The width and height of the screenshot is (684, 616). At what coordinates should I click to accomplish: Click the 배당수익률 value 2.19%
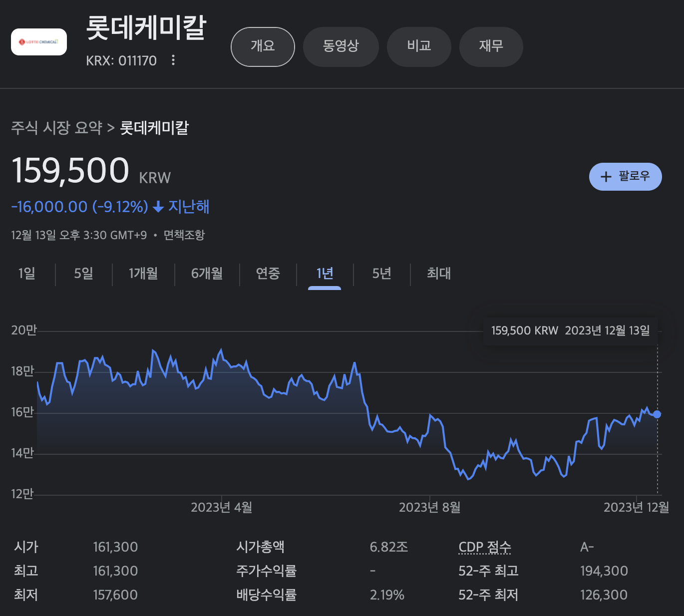(387, 595)
